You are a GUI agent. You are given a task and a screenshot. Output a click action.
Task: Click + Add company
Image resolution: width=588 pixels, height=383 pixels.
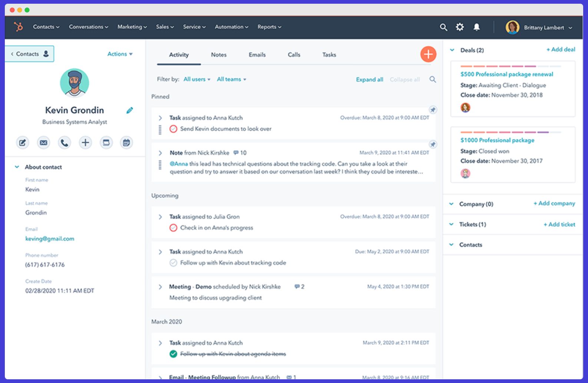coord(554,203)
